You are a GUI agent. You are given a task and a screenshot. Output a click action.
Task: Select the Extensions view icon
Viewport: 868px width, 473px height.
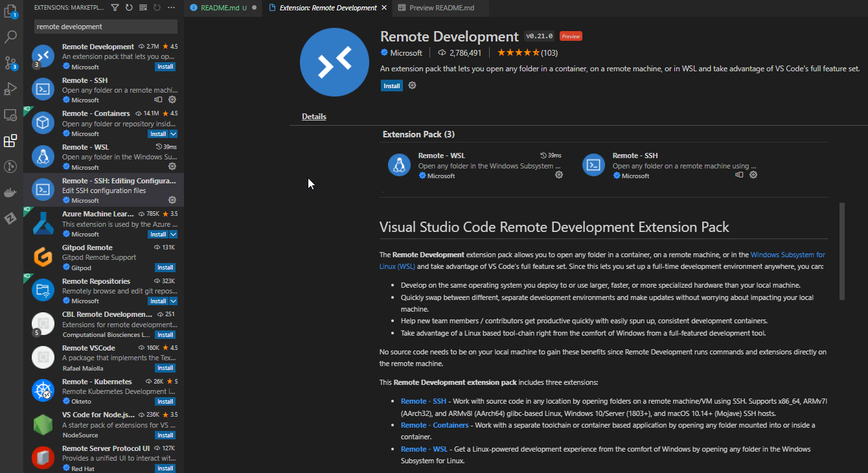[10, 141]
